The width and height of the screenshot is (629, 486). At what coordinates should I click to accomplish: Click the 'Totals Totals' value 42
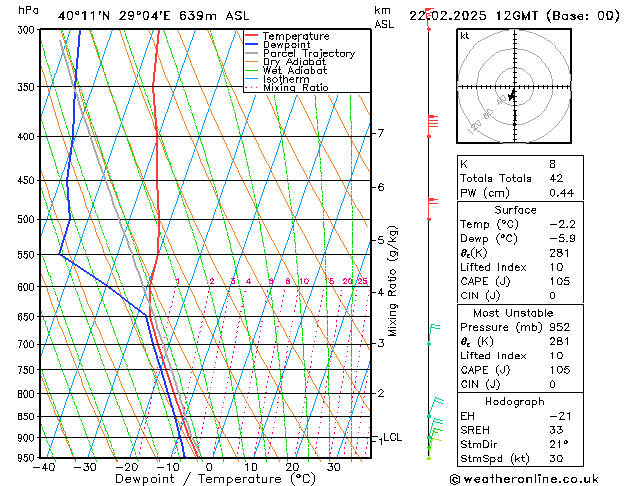point(556,178)
